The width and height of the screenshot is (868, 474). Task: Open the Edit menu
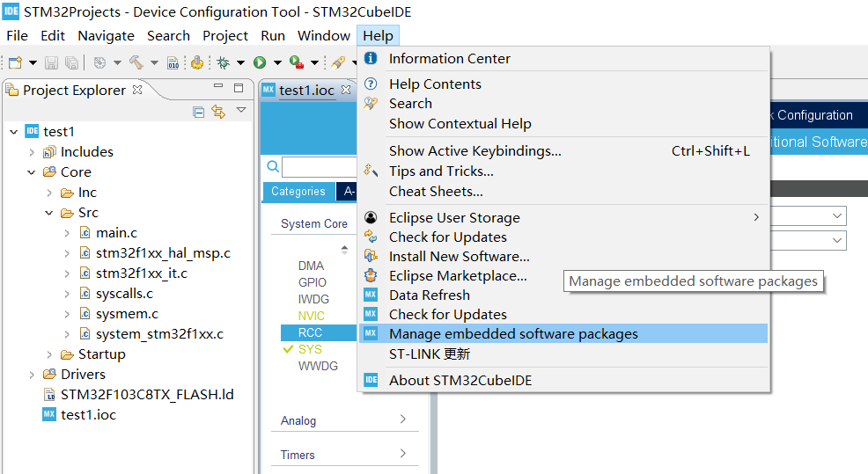point(53,36)
